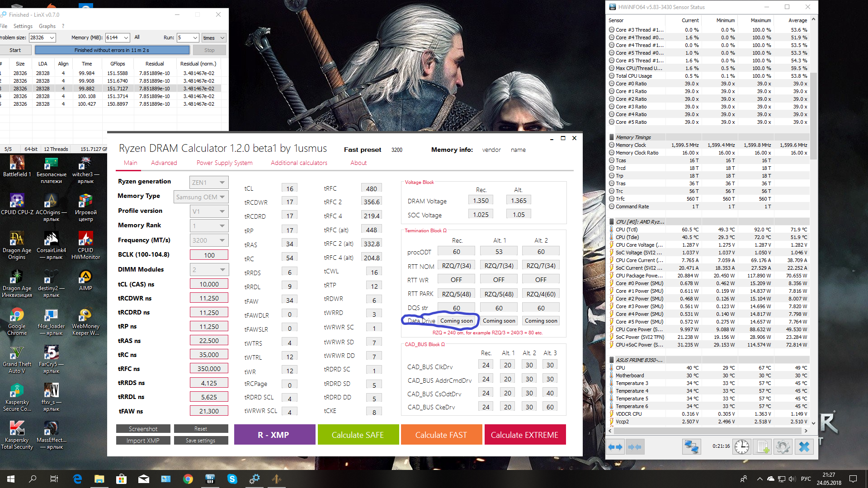Image resolution: width=868 pixels, height=488 pixels.
Task: Click the Import XMP button
Action: tap(143, 441)
